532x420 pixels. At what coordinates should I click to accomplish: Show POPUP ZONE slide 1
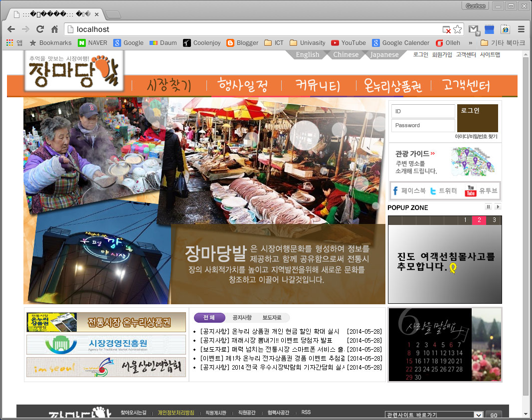465,220
